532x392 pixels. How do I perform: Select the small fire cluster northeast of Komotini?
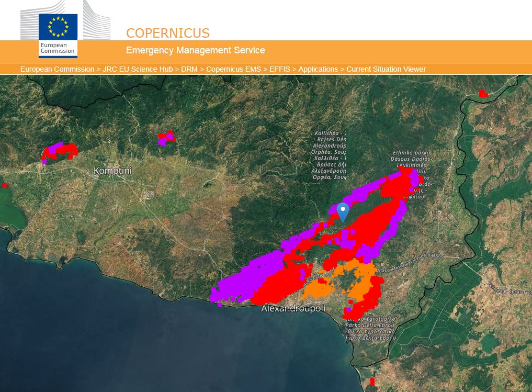pos(166,138)
